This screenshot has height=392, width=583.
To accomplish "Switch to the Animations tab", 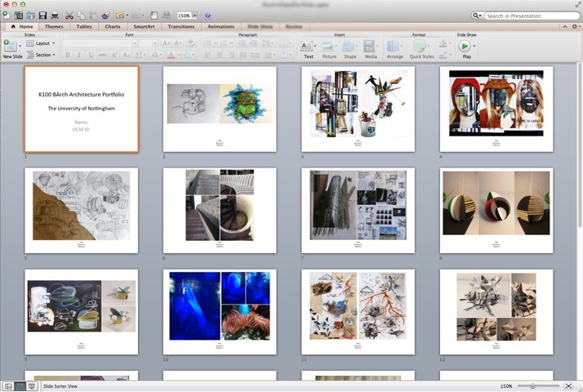I will pyautogui.click(x=220, y=26).
